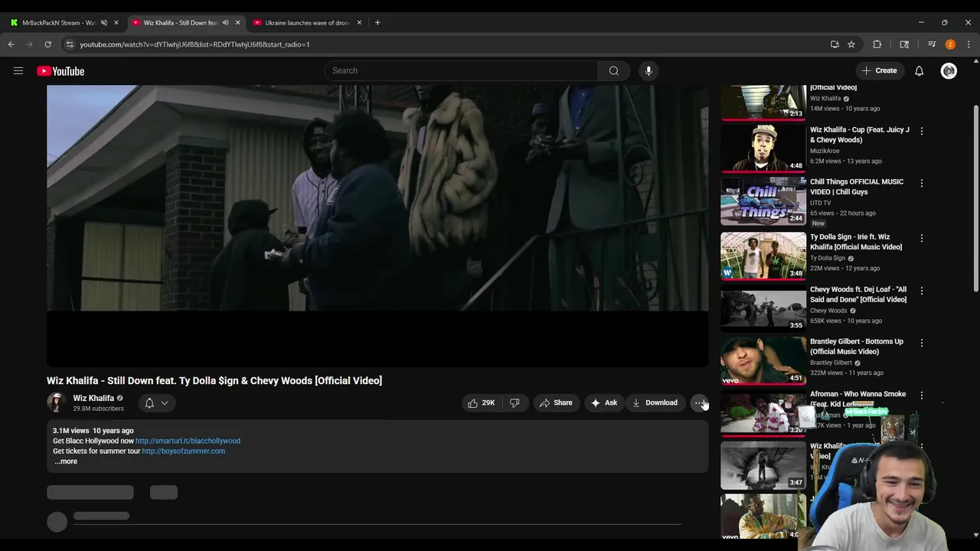Unmute the muted MrBackPackN tab icon

pyautogui.click(x=104, y=23)
